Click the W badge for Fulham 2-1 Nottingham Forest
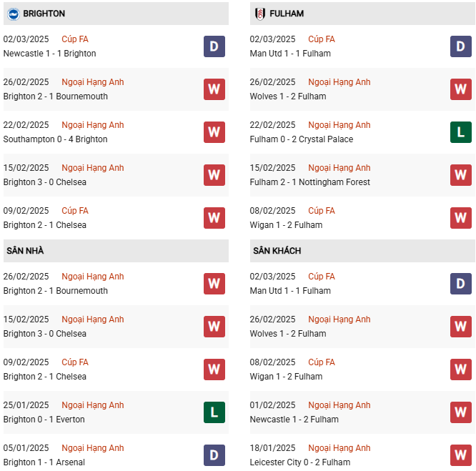The image size is (476, 471). (x=461, y=175)
